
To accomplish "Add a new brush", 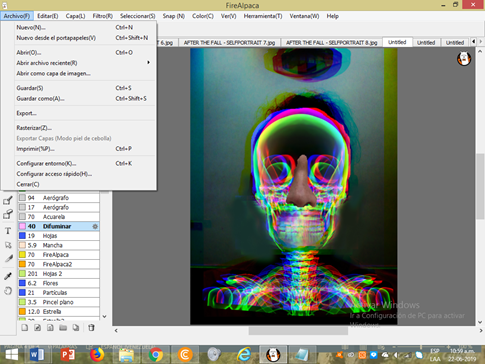I will [25, 328].
